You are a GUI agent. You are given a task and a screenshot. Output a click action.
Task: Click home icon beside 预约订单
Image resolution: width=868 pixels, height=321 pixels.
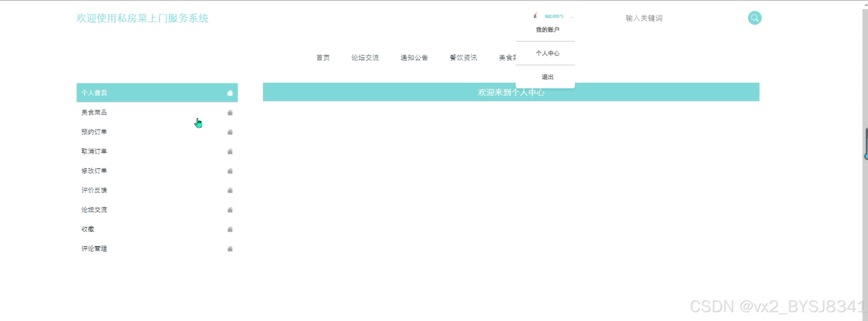[x=230, y=132]
